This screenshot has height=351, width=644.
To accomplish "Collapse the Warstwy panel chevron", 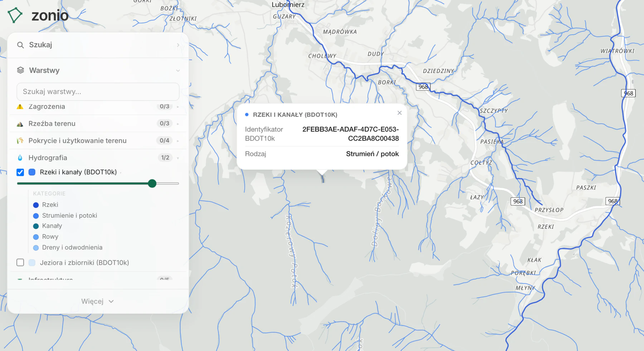I will point(178,70).
